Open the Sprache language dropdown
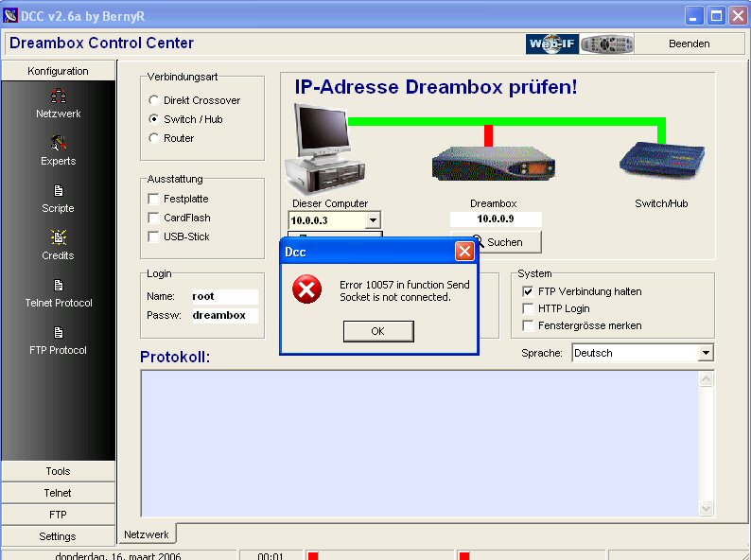This screenshot has width=751, height=560. pos(705,353)
